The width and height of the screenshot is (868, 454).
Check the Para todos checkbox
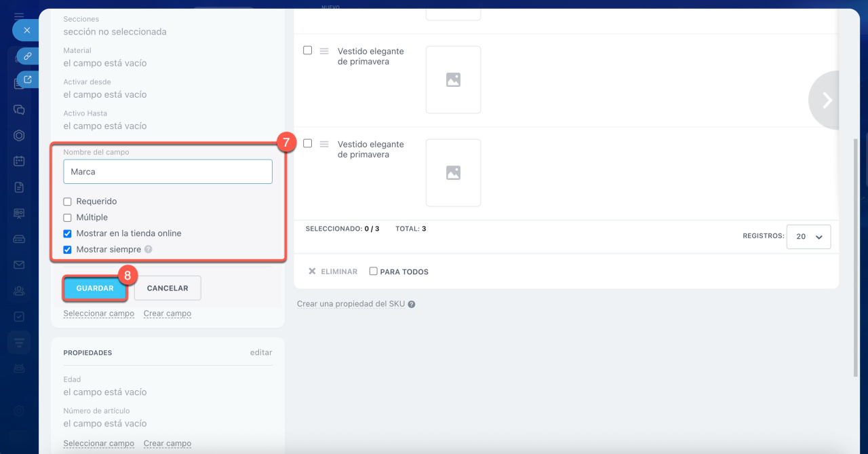[x=373, y=271]
